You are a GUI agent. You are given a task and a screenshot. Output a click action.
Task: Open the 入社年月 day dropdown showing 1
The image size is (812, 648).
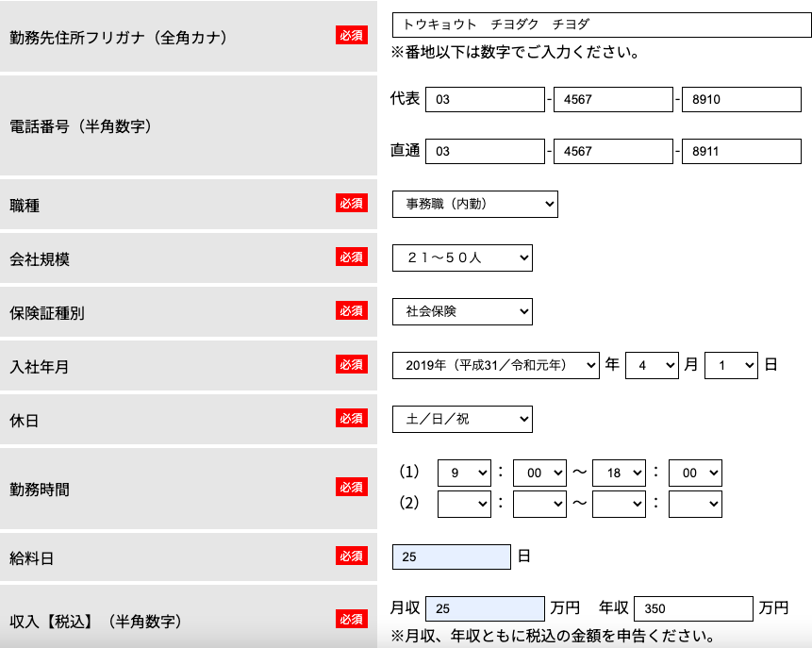[731, 365]
